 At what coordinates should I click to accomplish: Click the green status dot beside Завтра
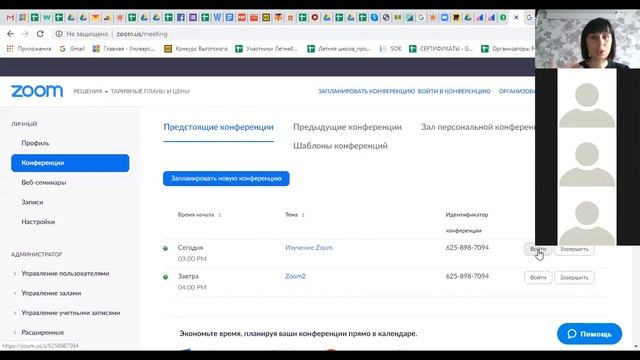(165, 277)
